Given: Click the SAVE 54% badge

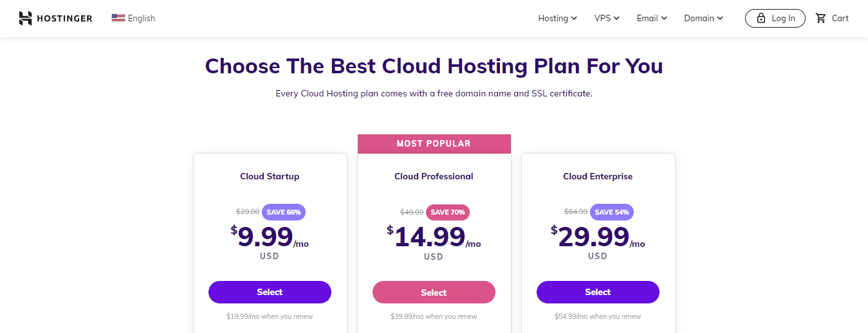Looking at the screenshot, I should [x=612, y=212].
